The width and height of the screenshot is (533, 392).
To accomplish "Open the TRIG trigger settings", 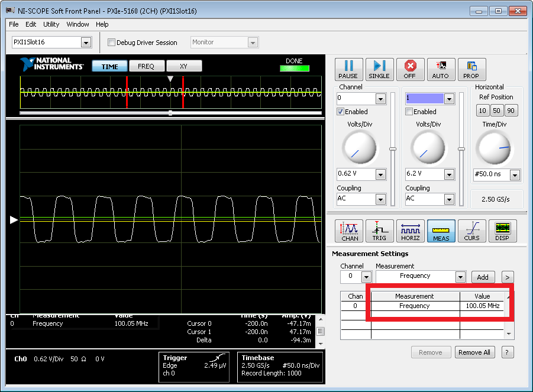I will pyautogui.click(x=379, y=231).
